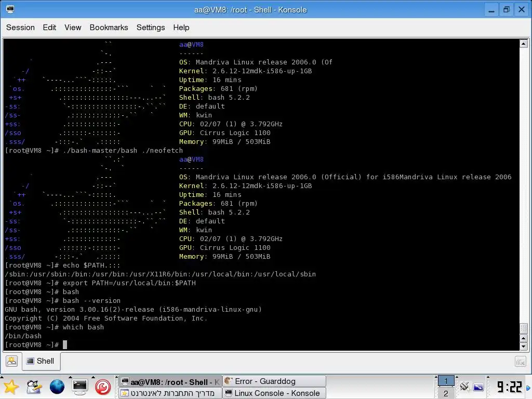Switch to the Hebrew-titled taskbar window
Screen dimensions: 532x399
(x=170, y=393)
